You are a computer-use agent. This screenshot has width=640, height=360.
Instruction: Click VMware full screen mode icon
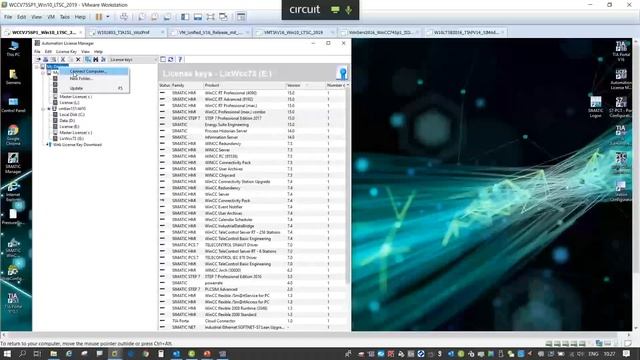(x=211, y=17)
